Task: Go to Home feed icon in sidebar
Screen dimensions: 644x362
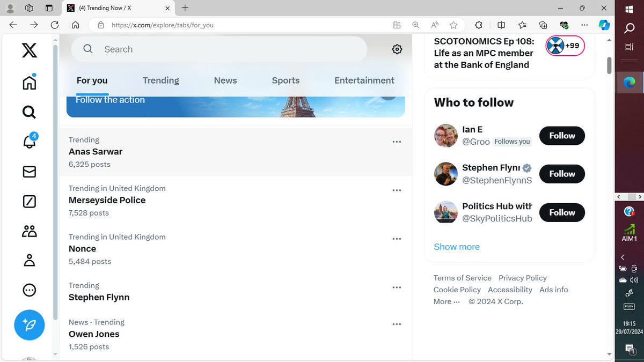Action: tap(30, 82)
